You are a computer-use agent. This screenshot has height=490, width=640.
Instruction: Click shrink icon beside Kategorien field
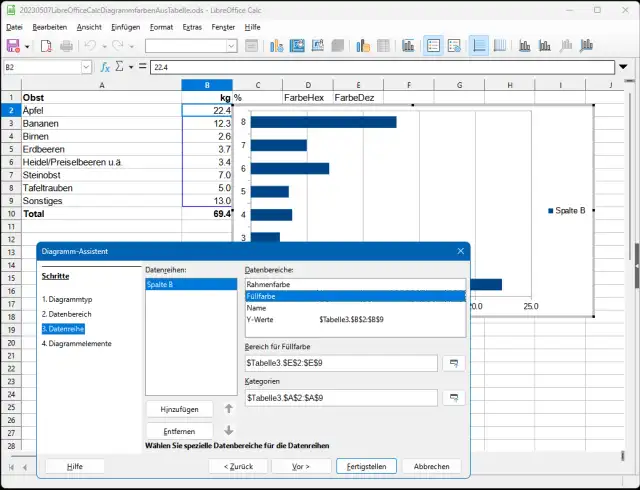[454, 398]
